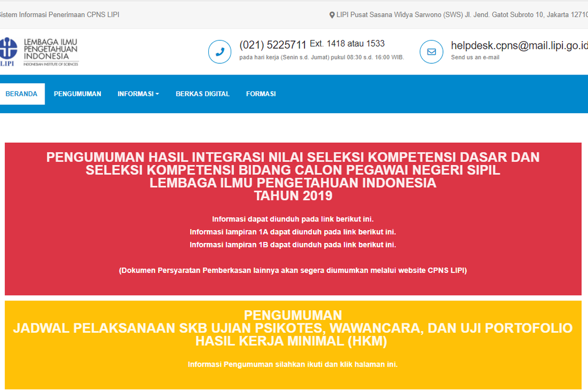Navigate to the FORMASI menu item
The image size is (588, 392).
coord(261,94)
